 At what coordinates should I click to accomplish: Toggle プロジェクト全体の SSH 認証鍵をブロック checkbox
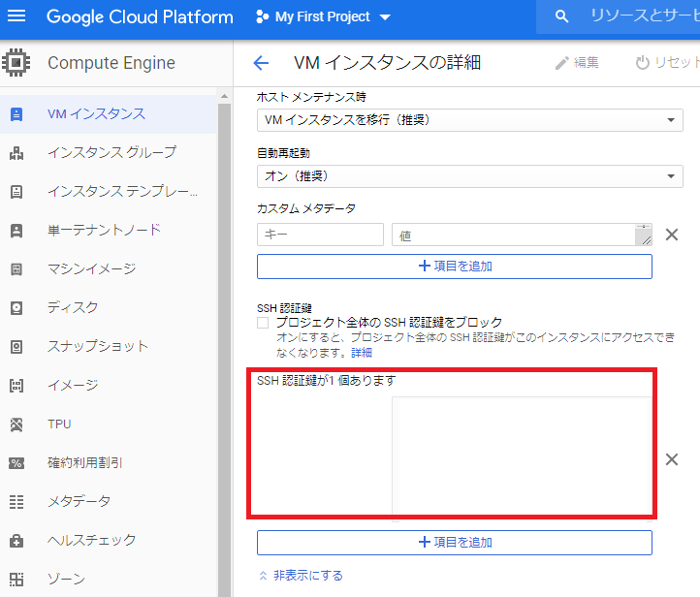pyautogui.click(x=263, y=323)
